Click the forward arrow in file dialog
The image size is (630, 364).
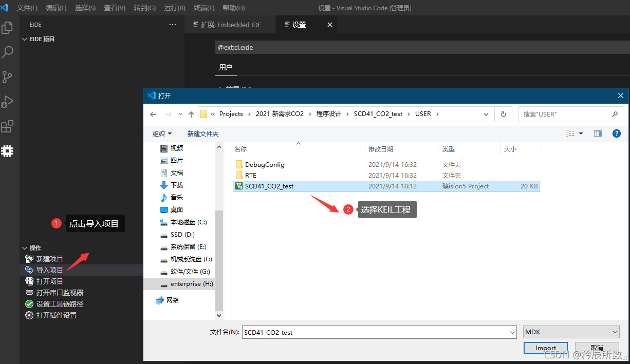click(x=168, y=114)
